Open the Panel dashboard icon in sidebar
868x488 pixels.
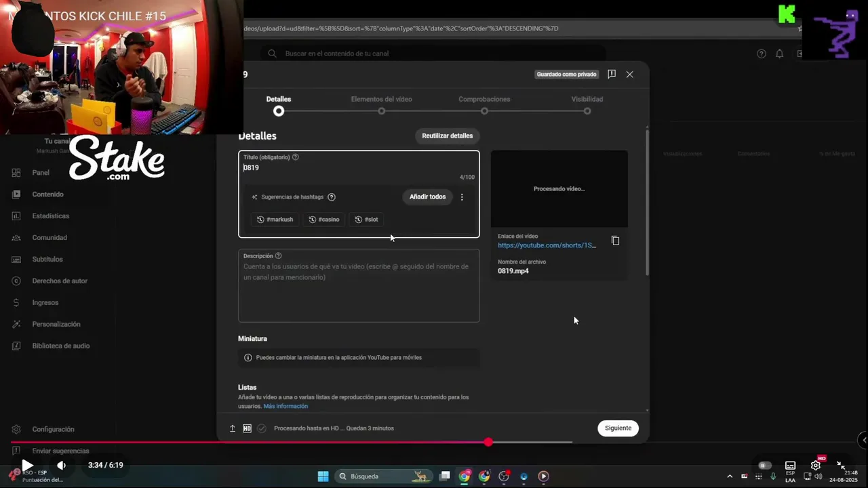coord(16,173)
